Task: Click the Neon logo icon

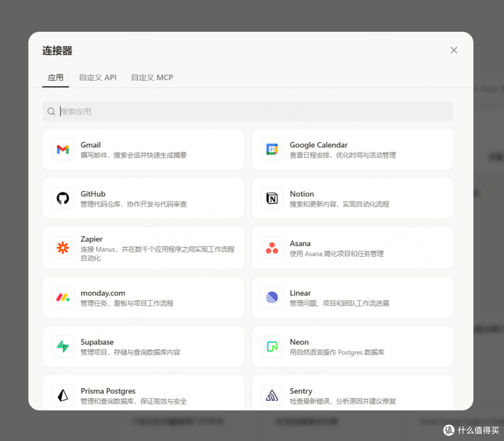Action: point(272,347)
